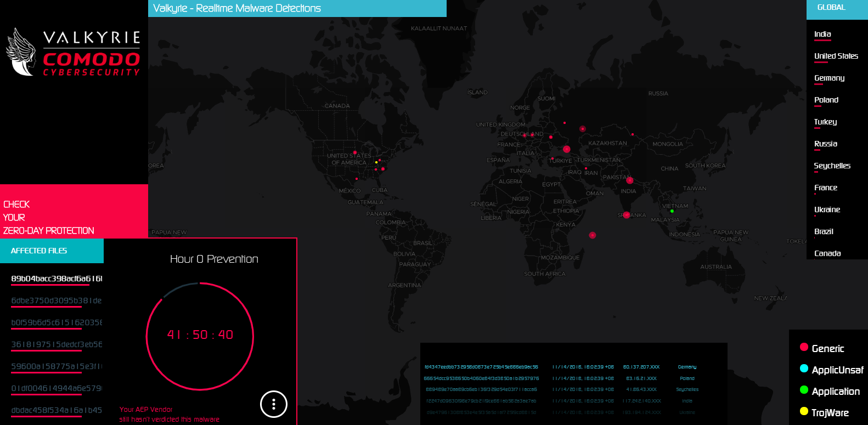Click Seychelles cell in detections table

(687, 389)
